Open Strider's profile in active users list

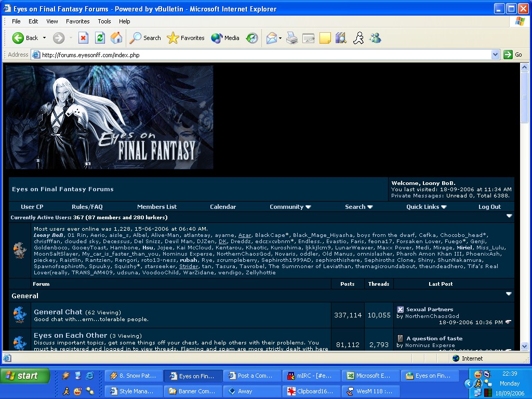point(189,267)
